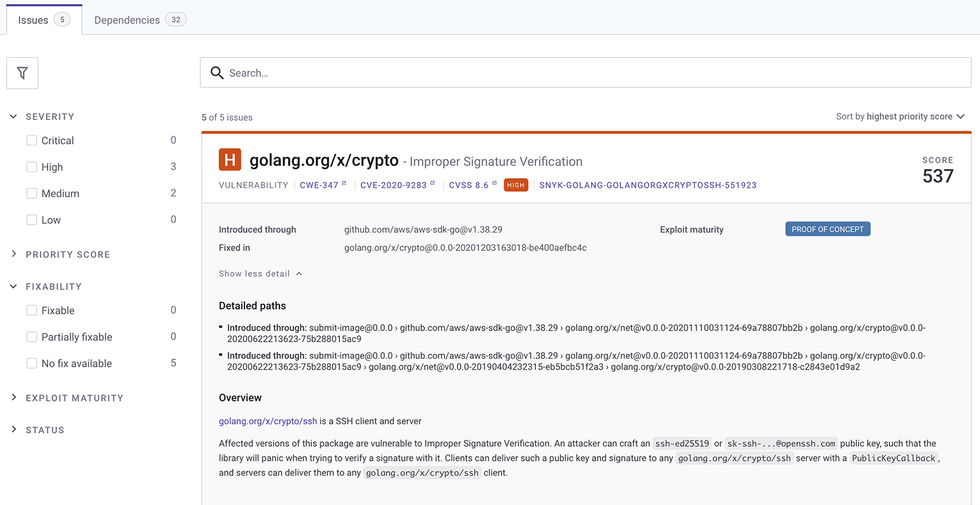Viewport: 980px width, 505px height.
Task: Open the SNYK-GOLANG-GOLANGORGXCRYPTOSSH-551923 link
Action: (647, 185)
